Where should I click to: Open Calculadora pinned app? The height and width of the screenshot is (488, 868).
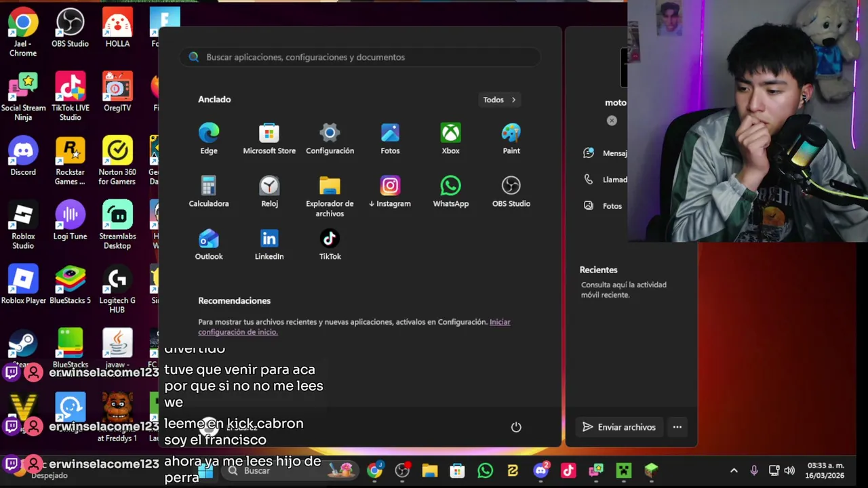click(x=209, y=192)
